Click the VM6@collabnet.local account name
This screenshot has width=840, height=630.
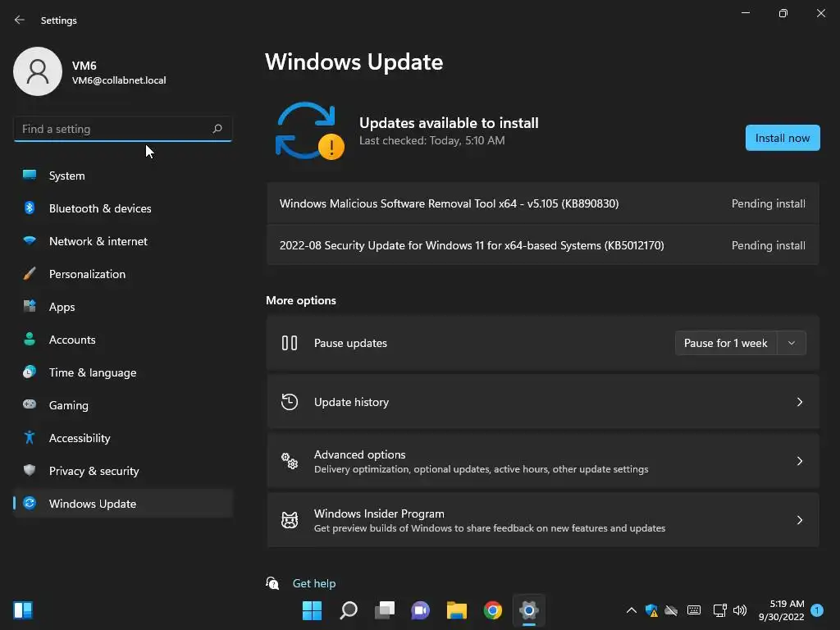pos(119,80)
